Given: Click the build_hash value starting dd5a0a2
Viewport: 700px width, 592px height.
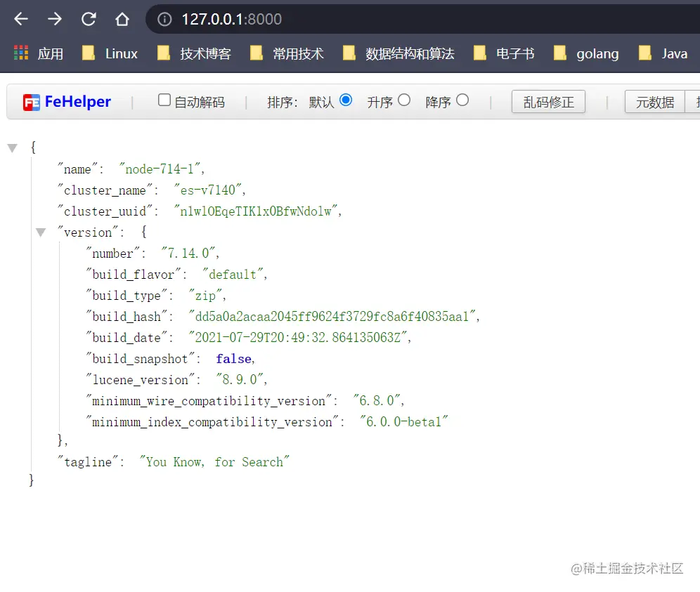Looking at the screenshot, I should pyautogui.click(x=332, y=316).
